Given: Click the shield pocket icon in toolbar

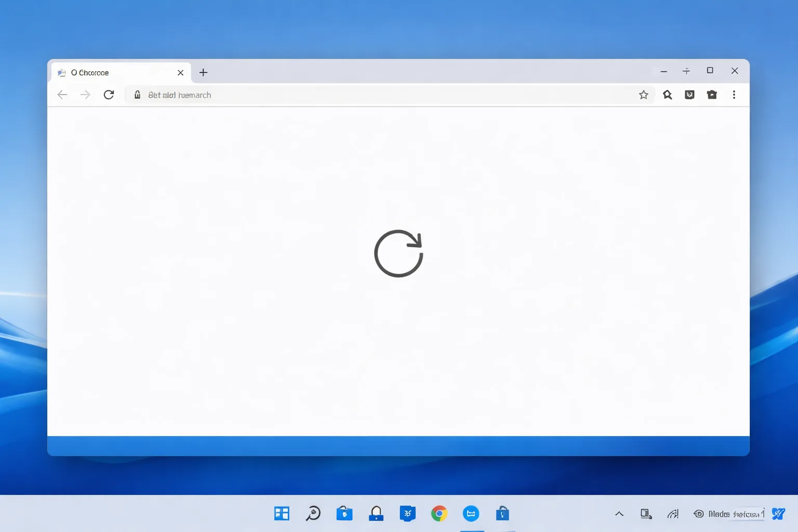Looking at the screenshot, I should (690, 95).
